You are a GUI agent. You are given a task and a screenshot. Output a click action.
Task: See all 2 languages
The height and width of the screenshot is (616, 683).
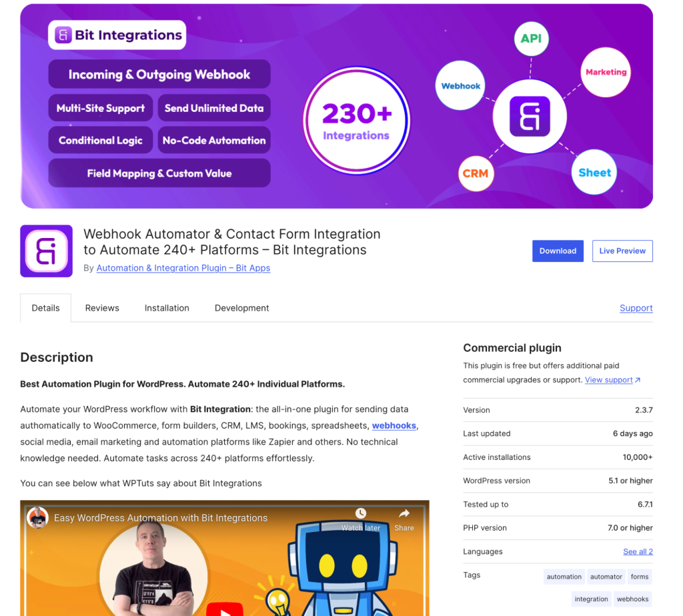point(638,551)
